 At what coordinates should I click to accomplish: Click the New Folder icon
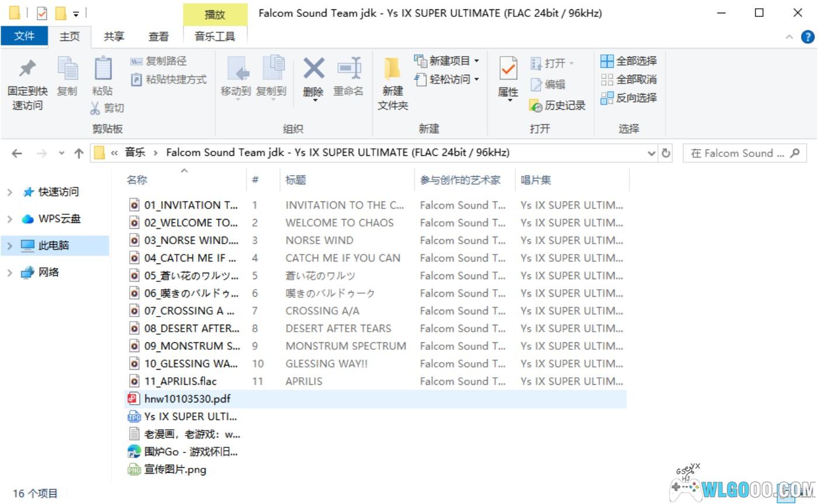coord(392,70)
